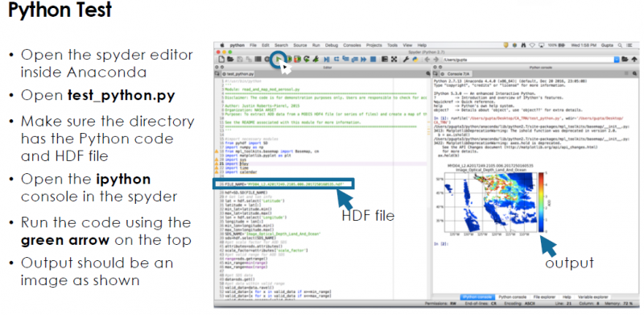
Task: Maximize the current pane with the fullscreen icon
Action: [394, 60]
